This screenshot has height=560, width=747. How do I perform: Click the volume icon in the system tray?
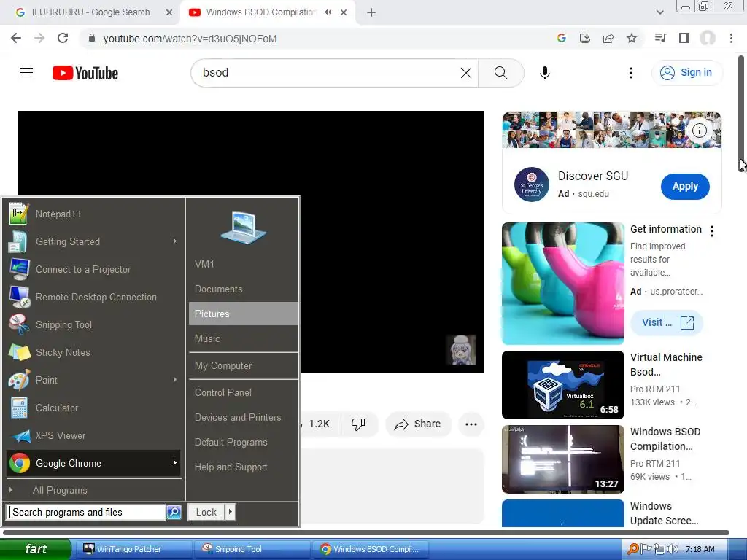tap(673, 549)
